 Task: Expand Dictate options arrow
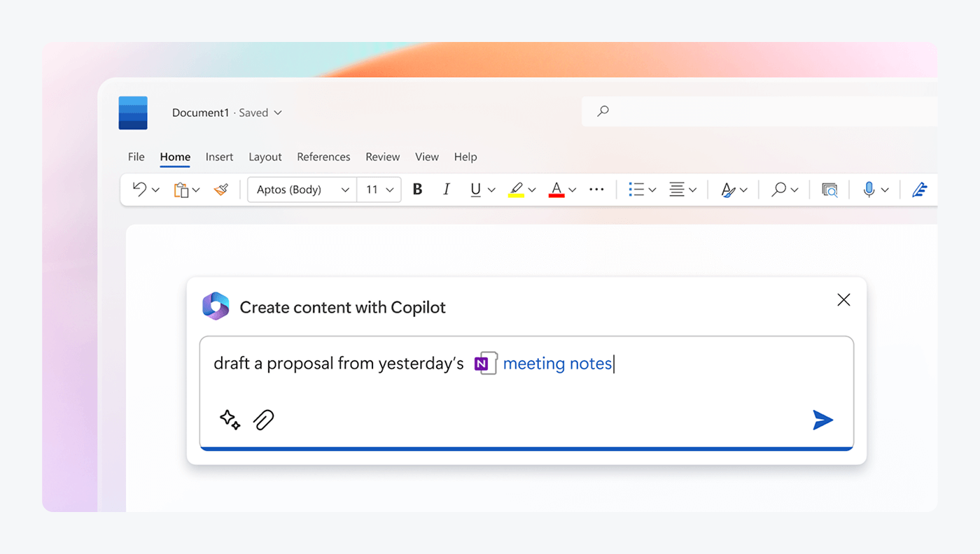[x=885, y=190]
